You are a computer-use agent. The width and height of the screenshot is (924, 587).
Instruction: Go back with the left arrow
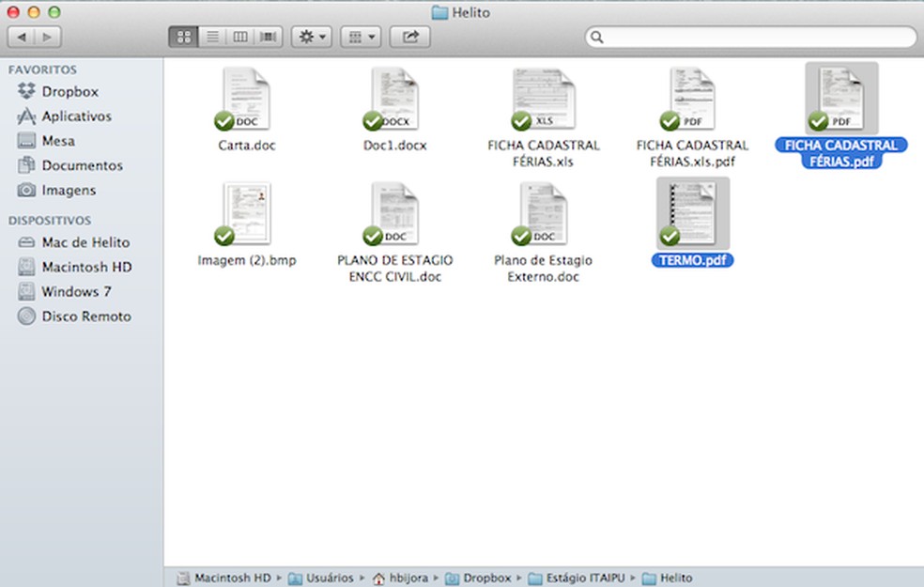22,38
